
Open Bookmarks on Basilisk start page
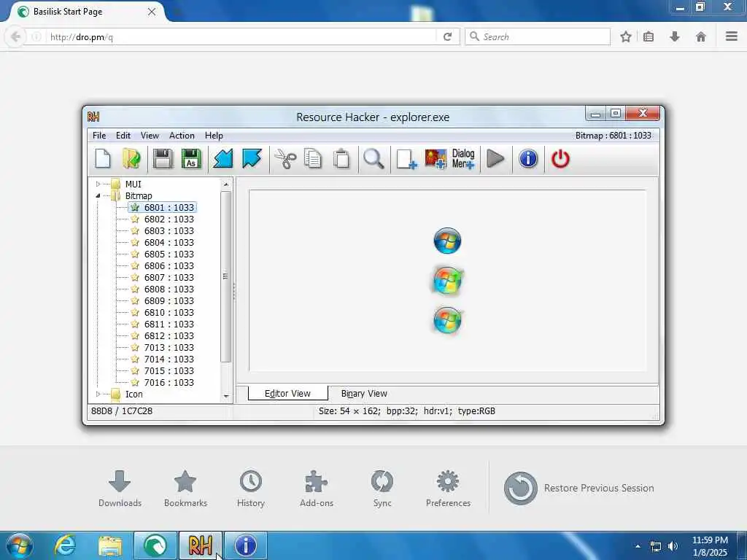tap(185, 489)
